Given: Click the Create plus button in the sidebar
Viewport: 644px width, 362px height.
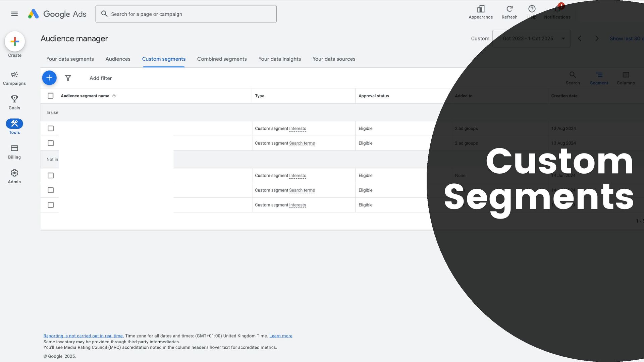Looking at the screenshot, I should [x=15, y=42].
